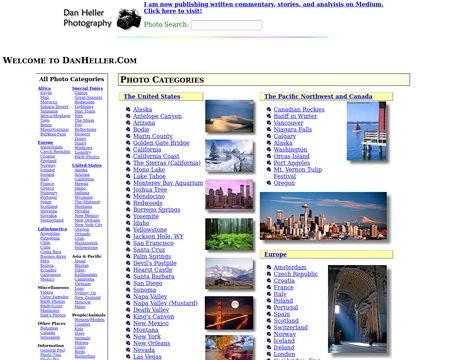The image size is (450, 360).
Task: Open Orcas Island link
Action: tap(291, 156)
